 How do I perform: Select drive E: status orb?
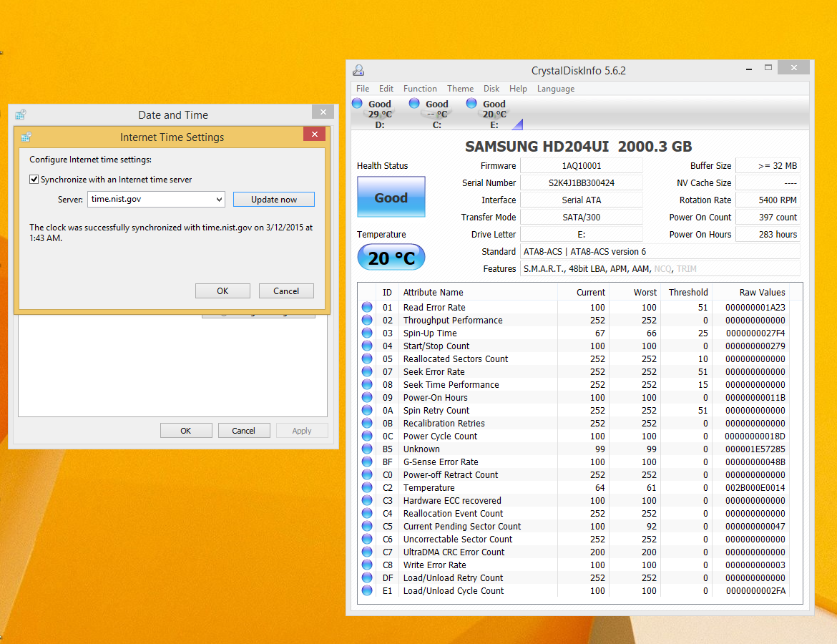click(x=471, y=103)
